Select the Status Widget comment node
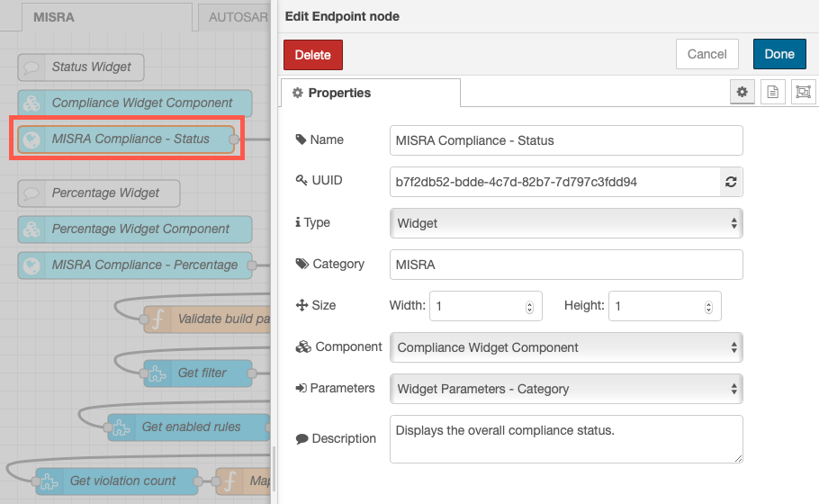Viewport: 819px width, 504px height. [x=81, y=67]
